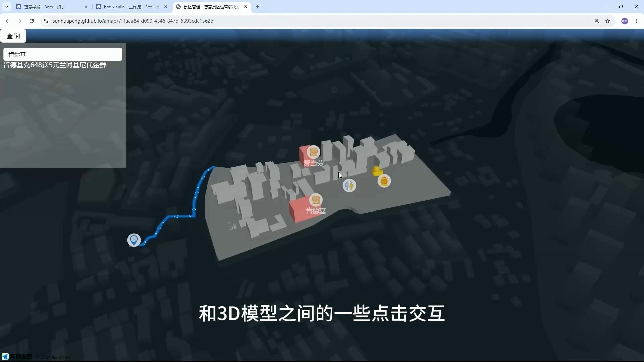The image size is (644, 362).
Task: Close the 景区管理 tab
Action: [x=245, y=7]
